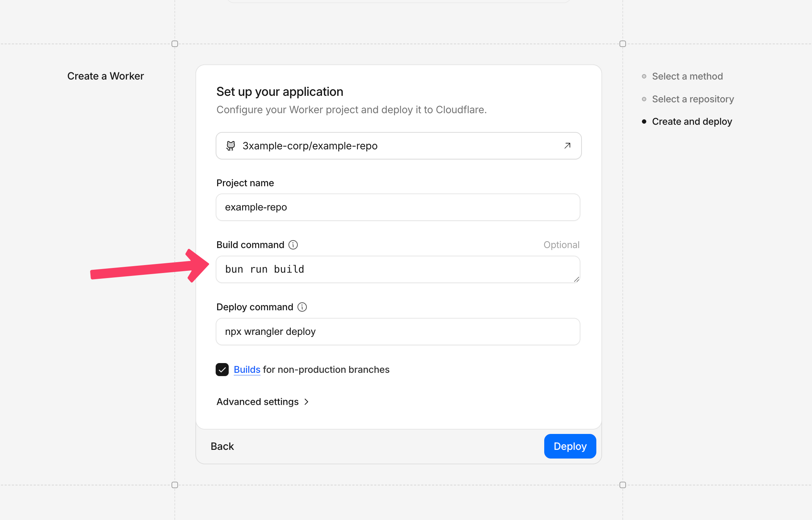This screenshot has height=520, width=812.
Task: Select the Create and deploy step
Action: pyautogui.click(x=692, y=122)
